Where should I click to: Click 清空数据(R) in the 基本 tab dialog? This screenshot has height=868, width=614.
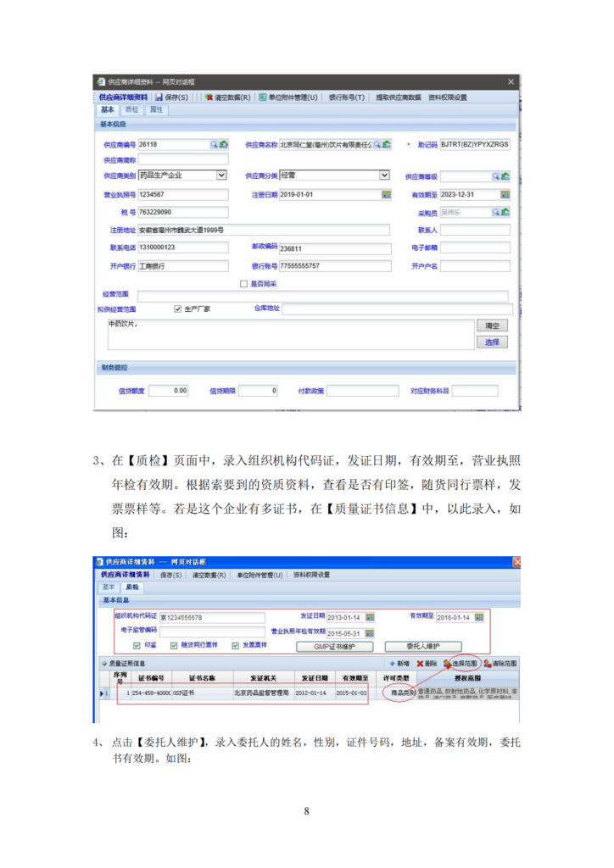227,97
